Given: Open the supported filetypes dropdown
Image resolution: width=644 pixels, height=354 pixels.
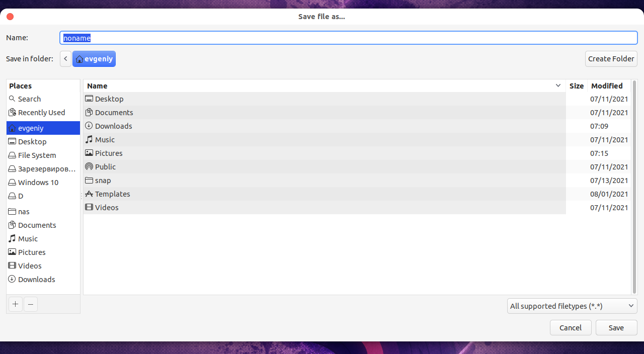Looking at the screenshot, I should tap(572, 306).
